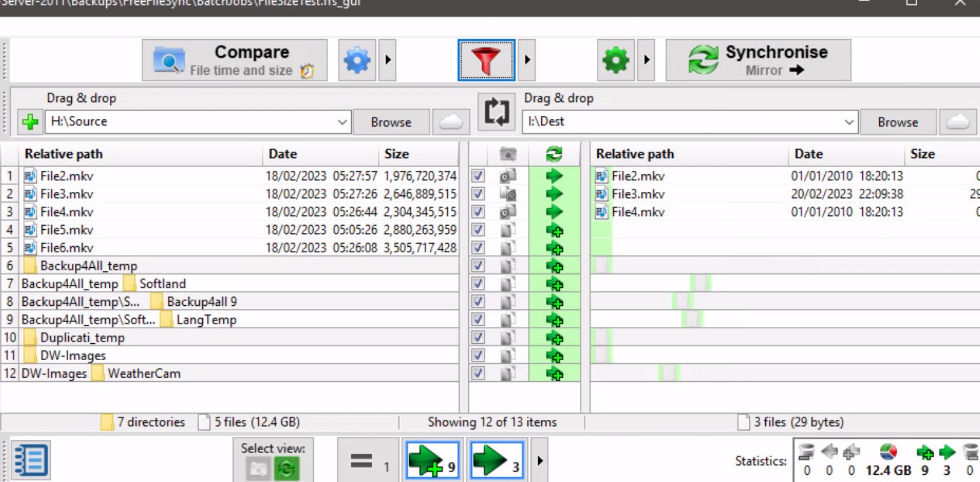Viewport: 980px width, 482px height.
Task: Expand sync settings arrow beside green gear
Action: pos(646,60)
